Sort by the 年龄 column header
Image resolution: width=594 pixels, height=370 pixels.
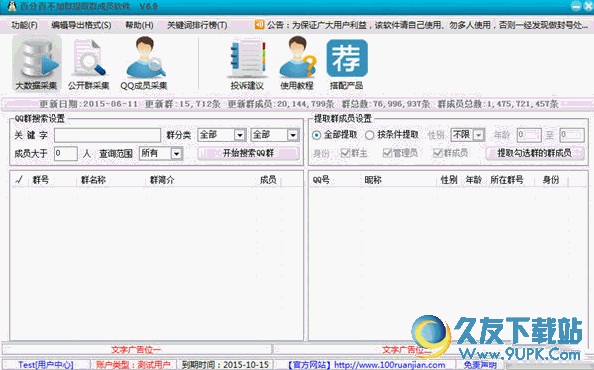coord(474,180)
